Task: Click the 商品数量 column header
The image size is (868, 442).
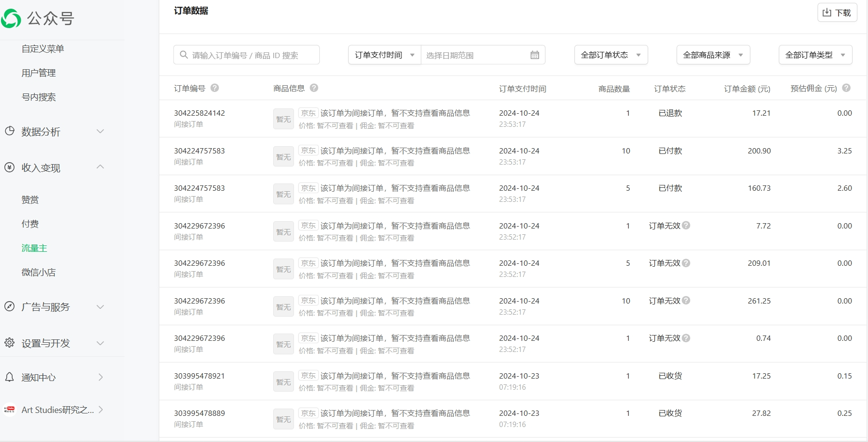Action: pyautogui.click(x=614, y=89)
